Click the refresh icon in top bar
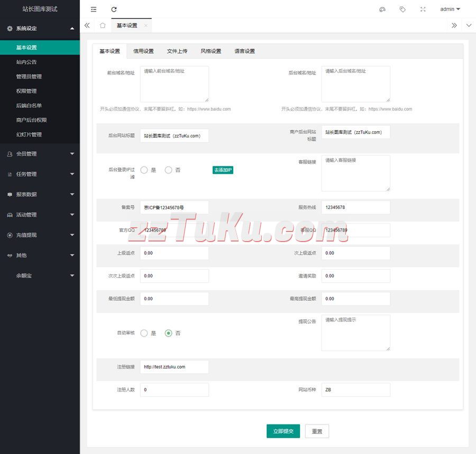 point(114,10)
